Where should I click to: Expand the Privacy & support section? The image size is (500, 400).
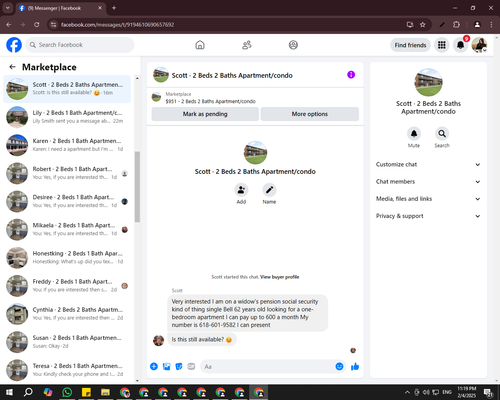pos(428,216)
